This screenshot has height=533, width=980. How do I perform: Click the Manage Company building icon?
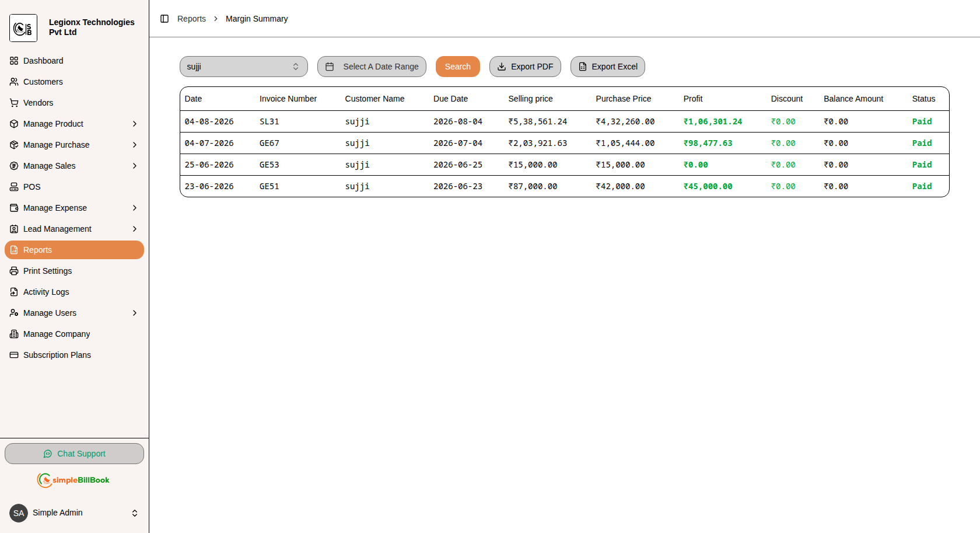click(x=14, y=334)
